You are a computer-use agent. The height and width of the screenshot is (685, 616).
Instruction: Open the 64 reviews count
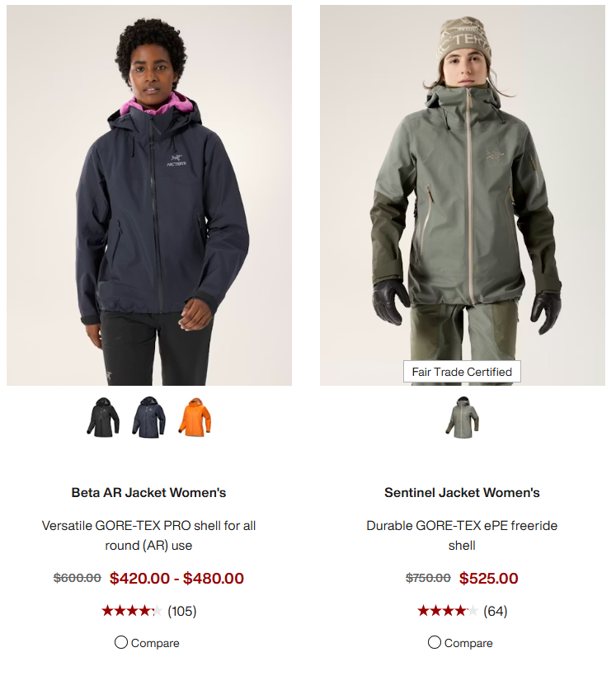496,611
